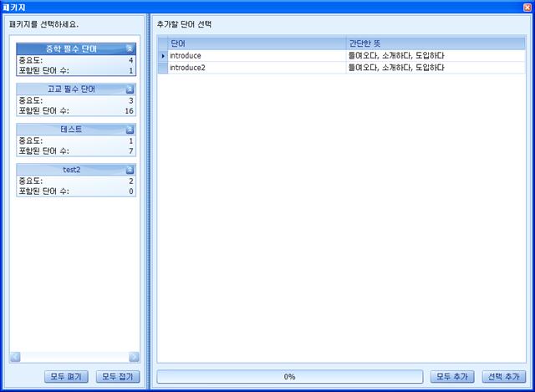Viewport: 535px width, 392px height.
Task: Click the 모두 펴기 button
Action: click(66, 377)
